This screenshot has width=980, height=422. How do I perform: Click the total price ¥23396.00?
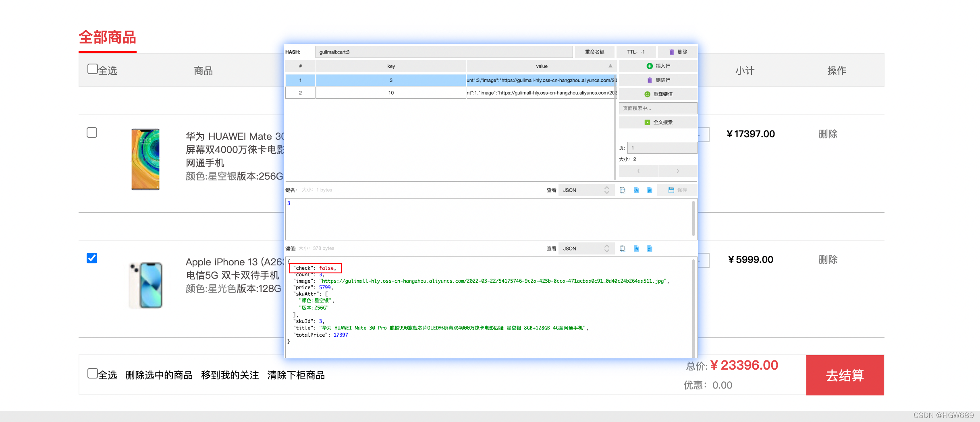(x=744, y=365)
